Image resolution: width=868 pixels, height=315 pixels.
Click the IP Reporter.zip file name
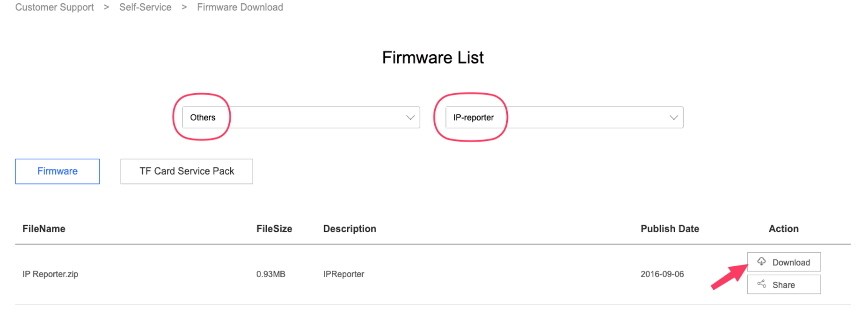point(51,274)
